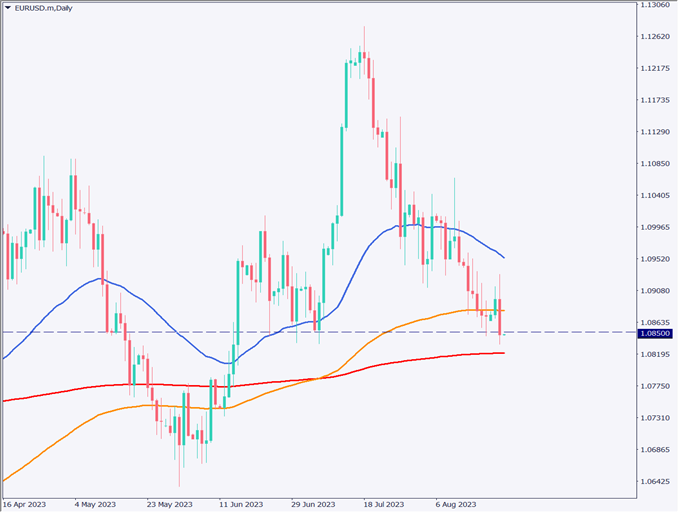The width and height of the screenshot is (678, 512).
Task: Select date label 4 May 2023
Action: pos(95,505)
